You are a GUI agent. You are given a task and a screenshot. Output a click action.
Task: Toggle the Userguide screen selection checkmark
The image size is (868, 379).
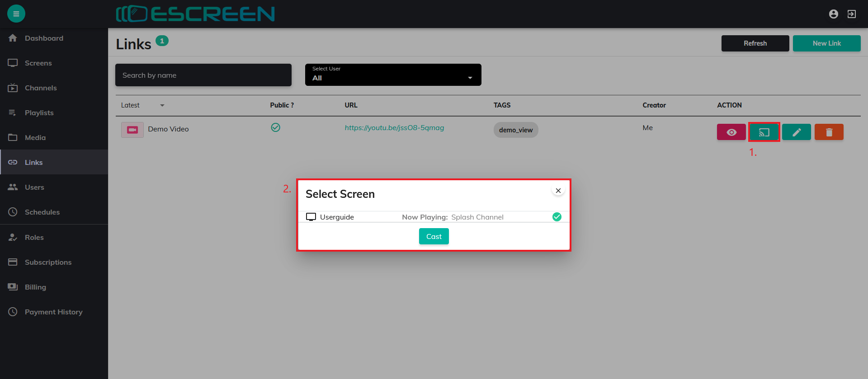click(557, 217)
